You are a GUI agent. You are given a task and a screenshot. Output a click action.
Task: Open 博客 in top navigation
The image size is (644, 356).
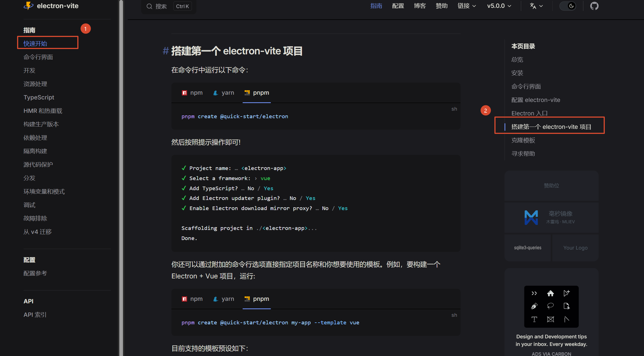pos(420,6)
